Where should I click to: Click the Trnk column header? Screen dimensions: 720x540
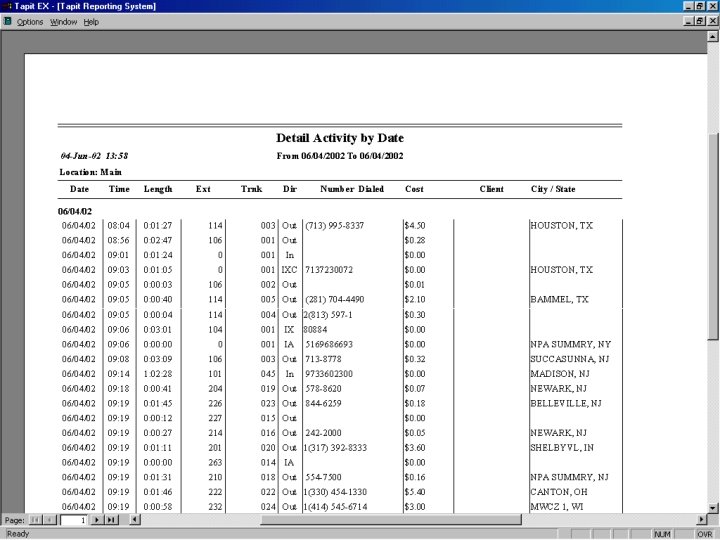click(x=251, y=189)
